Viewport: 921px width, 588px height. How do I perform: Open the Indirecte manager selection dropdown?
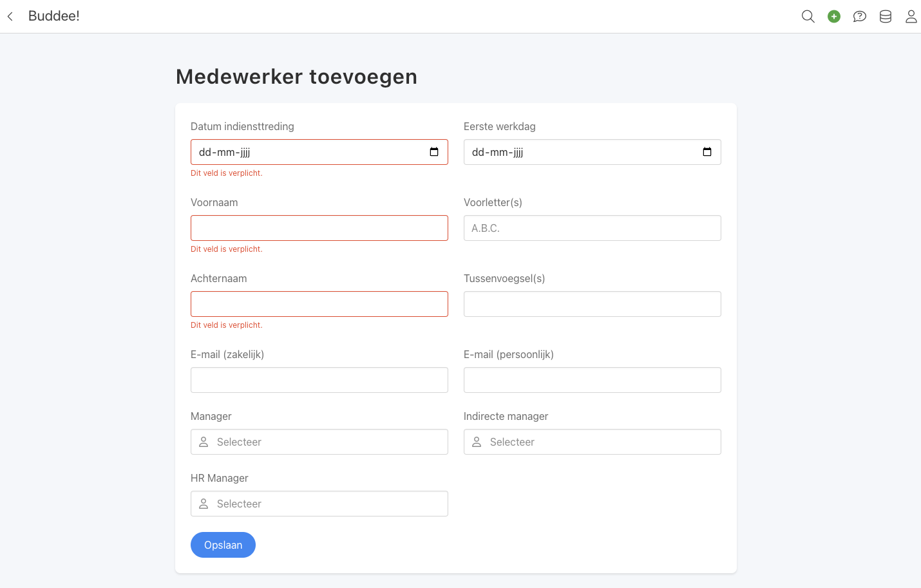(x=593, y=442)
